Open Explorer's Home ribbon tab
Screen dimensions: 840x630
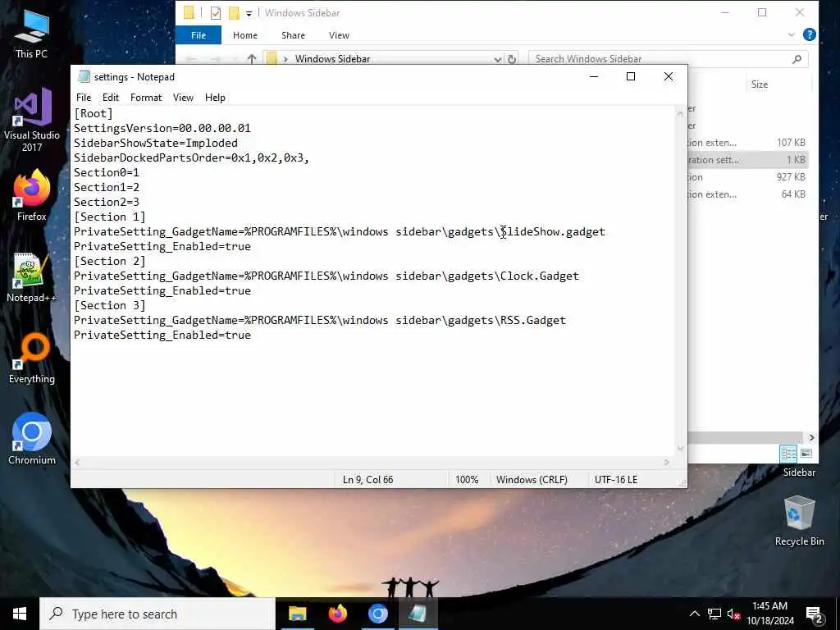[244, 35]
